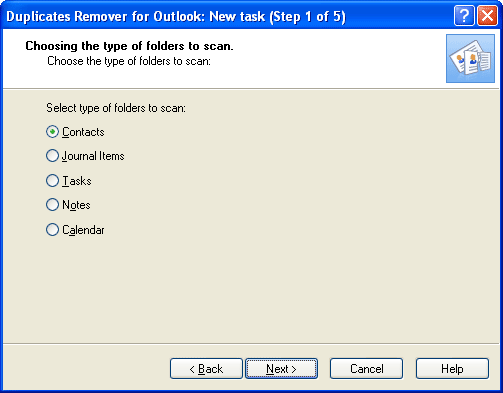Open Help using the bottom Help button

coord(452,369)
